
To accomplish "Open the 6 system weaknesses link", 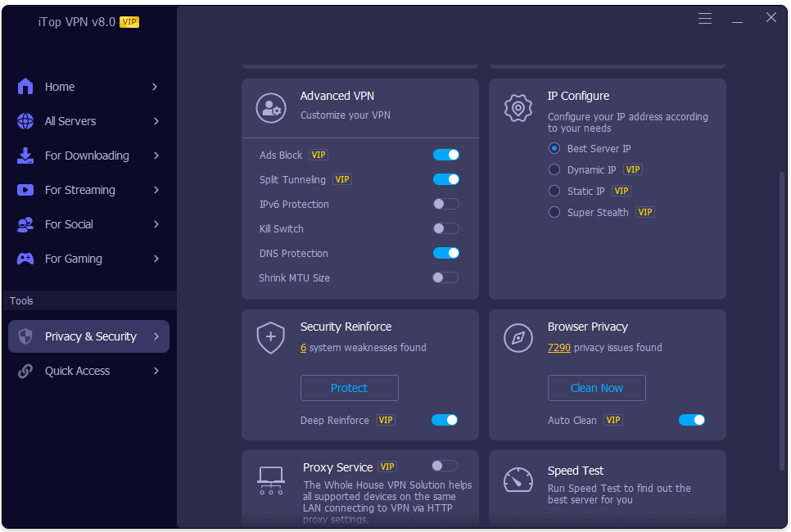I will pyautogui.click(x=303, y=348).
